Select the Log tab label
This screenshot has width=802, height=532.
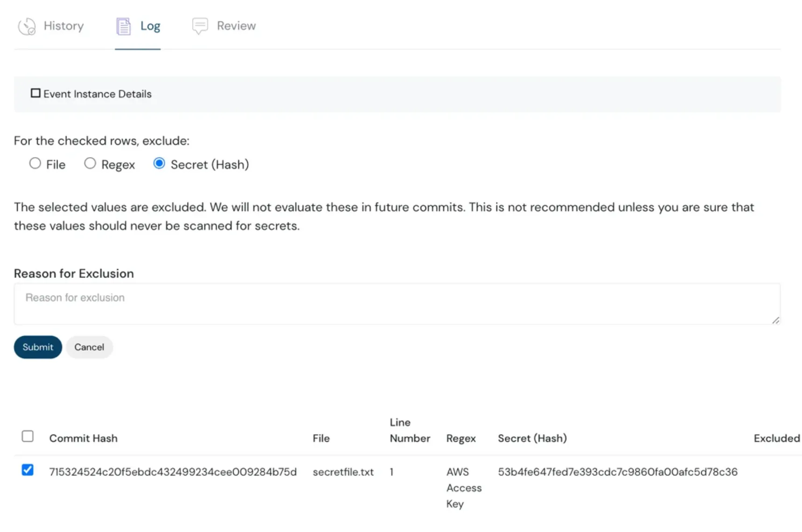pyautogui.click(x=150, y=26)
